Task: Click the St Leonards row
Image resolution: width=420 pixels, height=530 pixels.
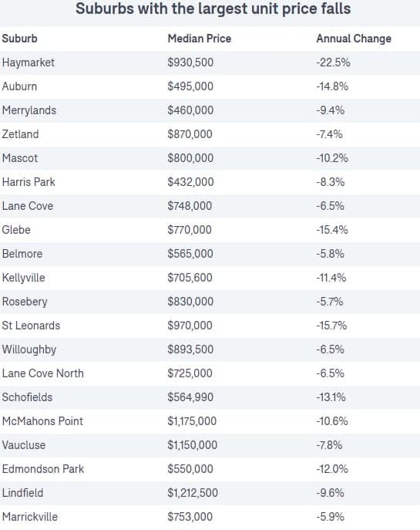Action: (210, 326)
